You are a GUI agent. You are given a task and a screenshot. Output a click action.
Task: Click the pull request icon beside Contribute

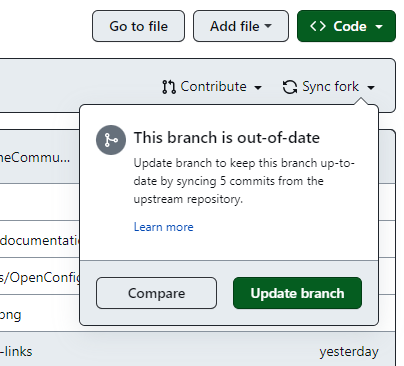point(169,87)
